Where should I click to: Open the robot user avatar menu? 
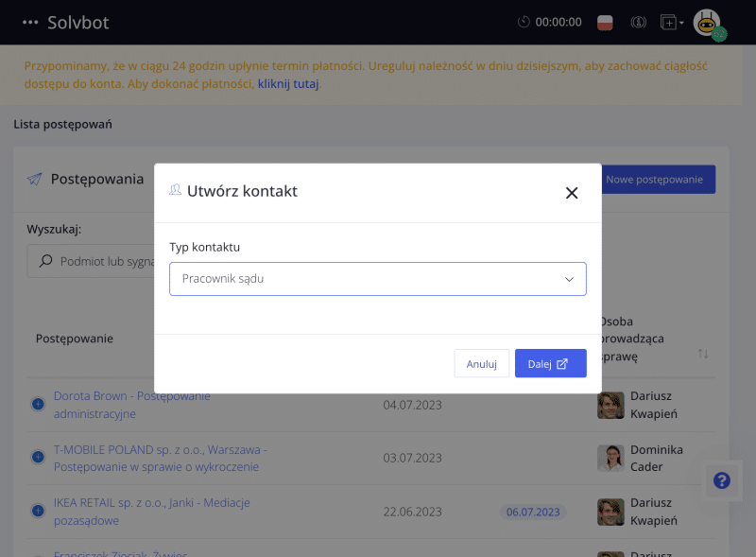[707, 23]
